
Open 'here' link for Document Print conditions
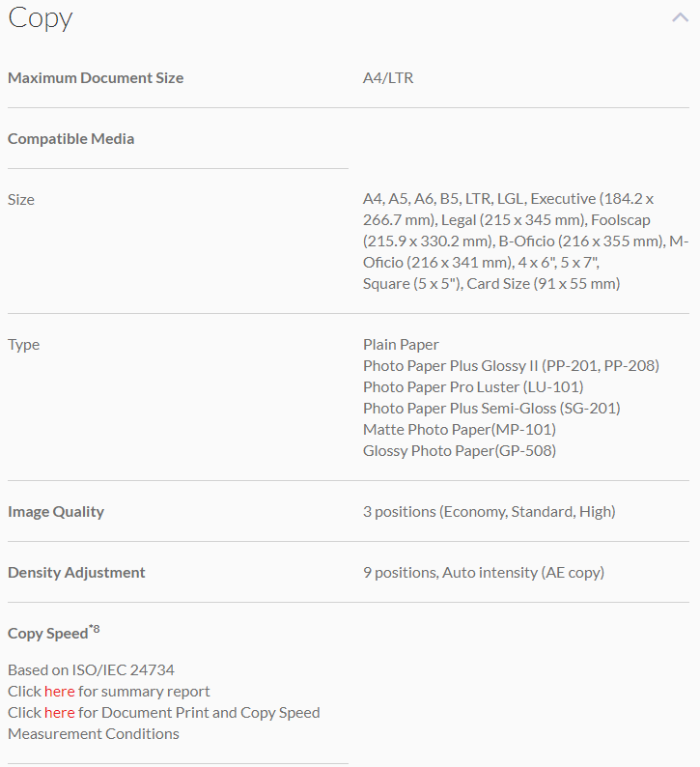point(59,712)
